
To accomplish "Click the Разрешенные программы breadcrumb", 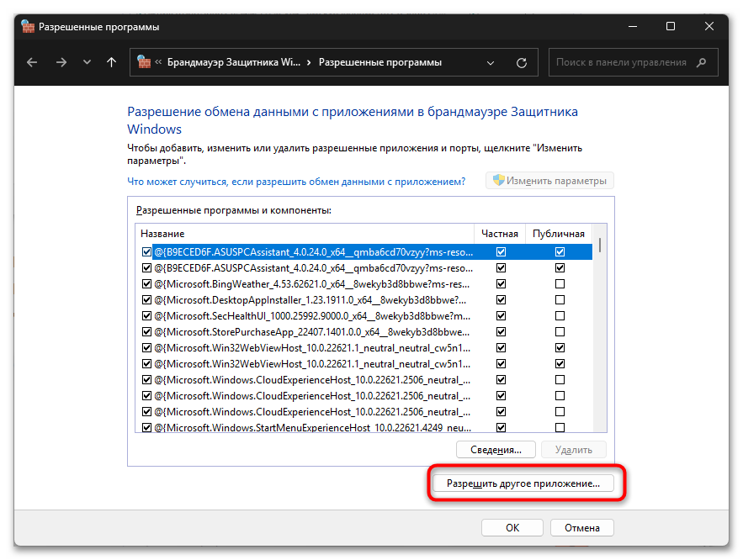I will (380, 62).
